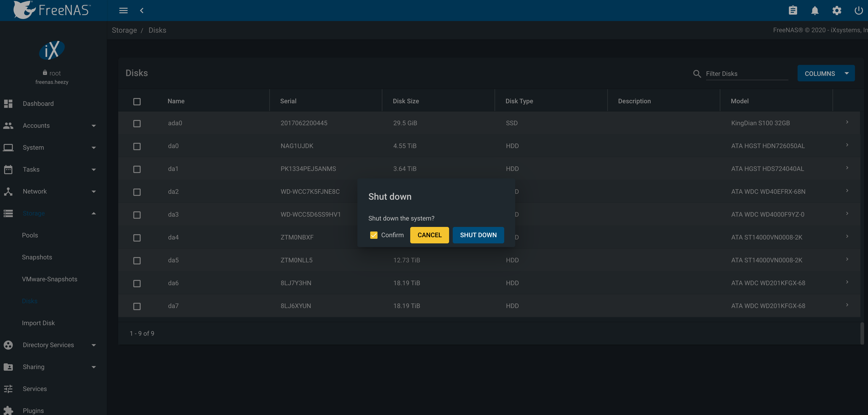Image resolution: width=868 pixels, height=415 pixels.
Task: Open the settings gear icon
Action: point(837,11)
